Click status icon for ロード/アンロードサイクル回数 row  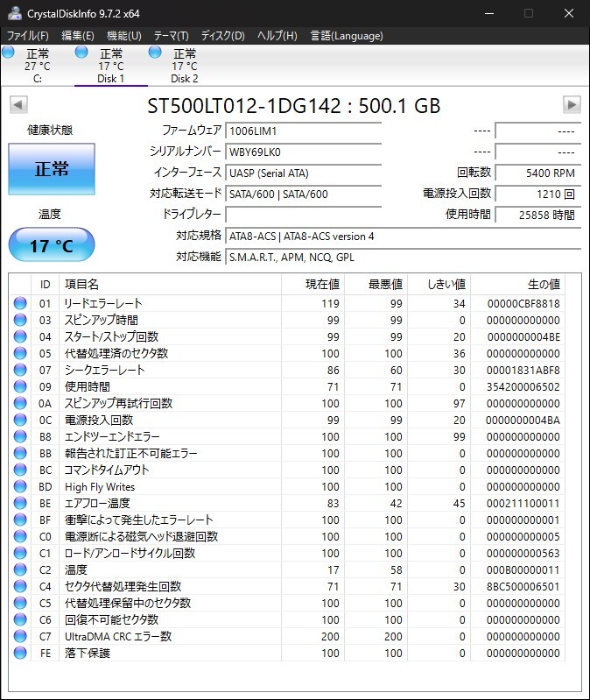(20, 553)
